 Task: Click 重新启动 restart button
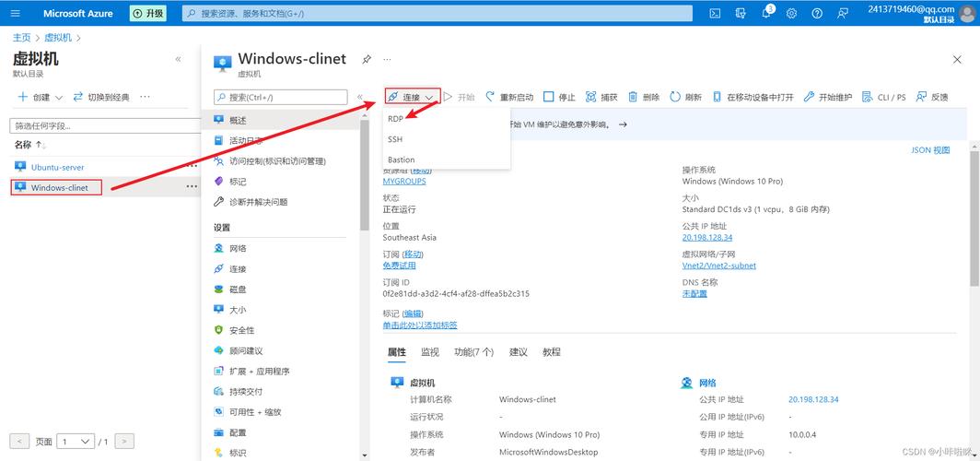tap(509, 97)
